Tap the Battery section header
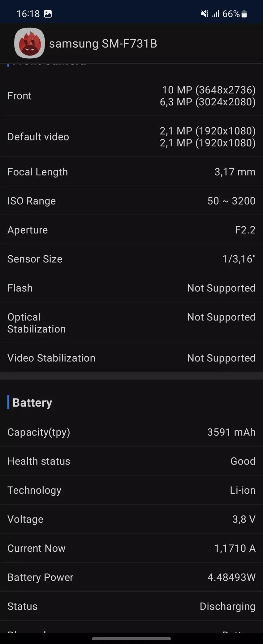 click(32, 403)
